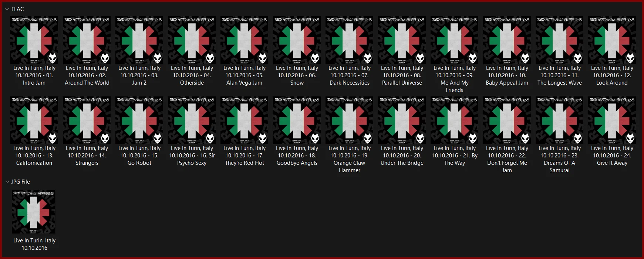
Task: Select the 12. Look Around file thumbnail
Action: tap(612, 40)
